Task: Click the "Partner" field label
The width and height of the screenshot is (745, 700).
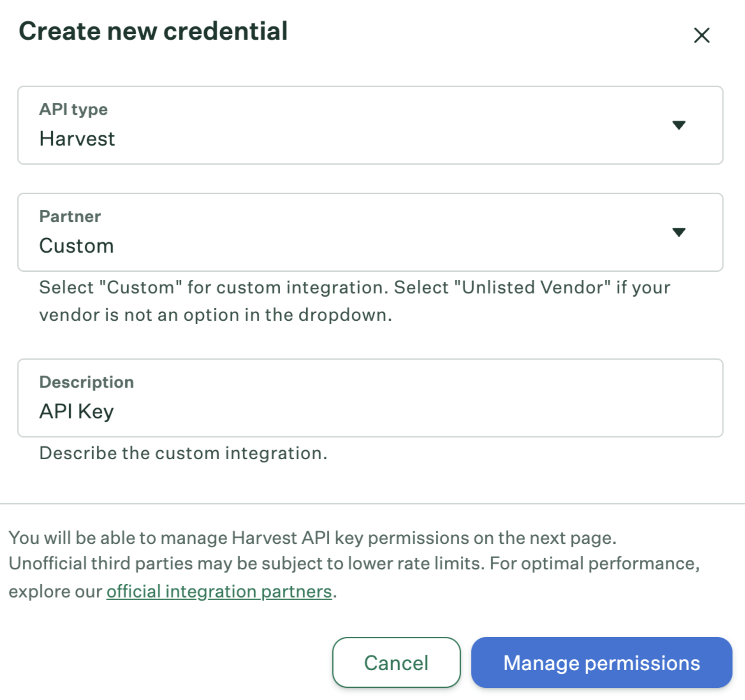Action: click(70, 217)
